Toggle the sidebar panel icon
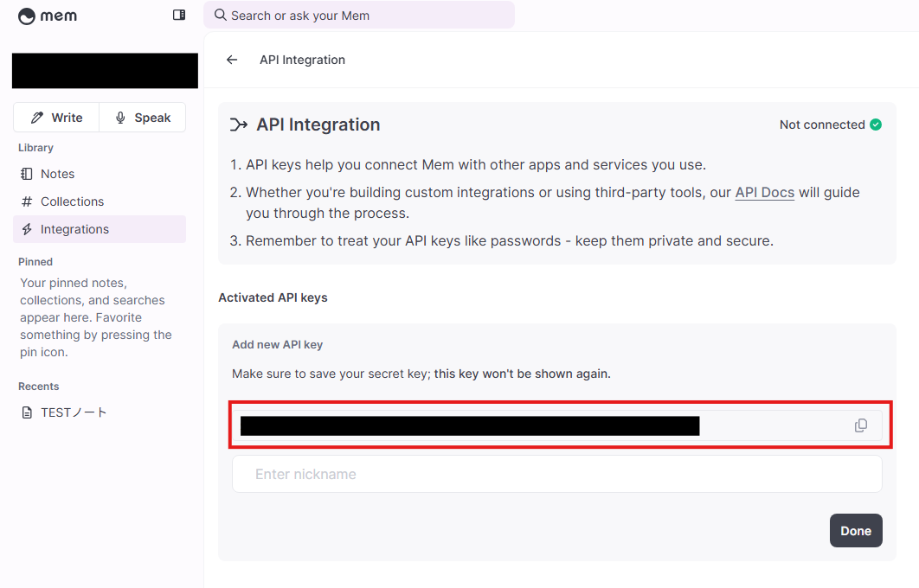The width and height of the screenshot is (919, 588). 179,16
